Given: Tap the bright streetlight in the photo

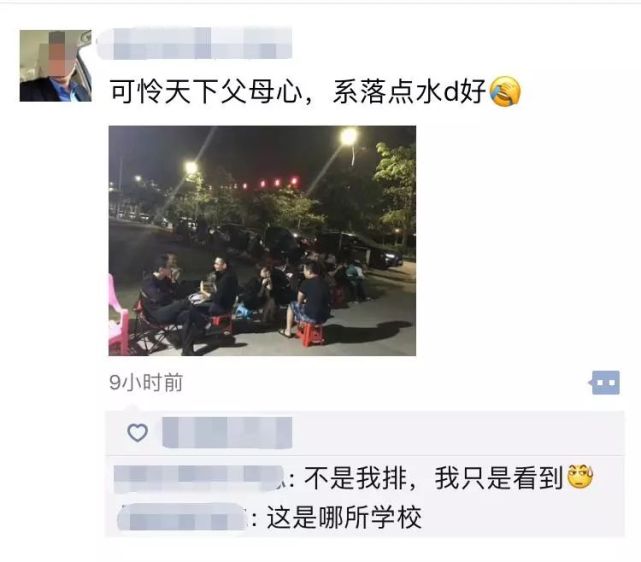Looking at the screenshot, I should tap(349, 137).
